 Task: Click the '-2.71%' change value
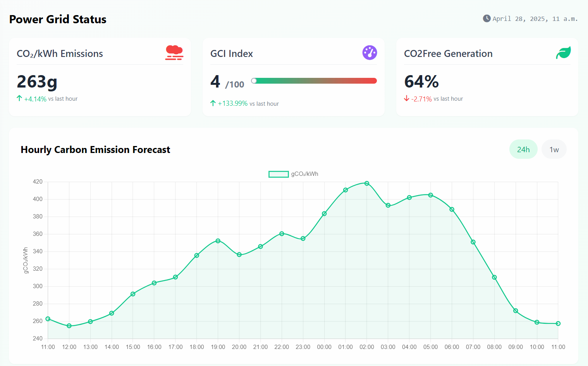[x=421, y=99]
